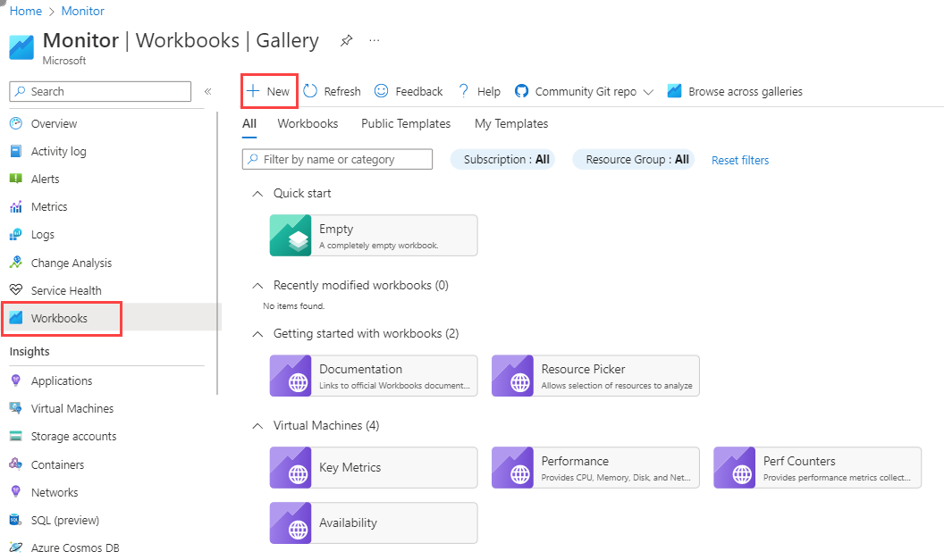The image size is (944, 560).
Task: Switch to the Public Templates tab
Action: pyautogui.click(x=406, y=124)
